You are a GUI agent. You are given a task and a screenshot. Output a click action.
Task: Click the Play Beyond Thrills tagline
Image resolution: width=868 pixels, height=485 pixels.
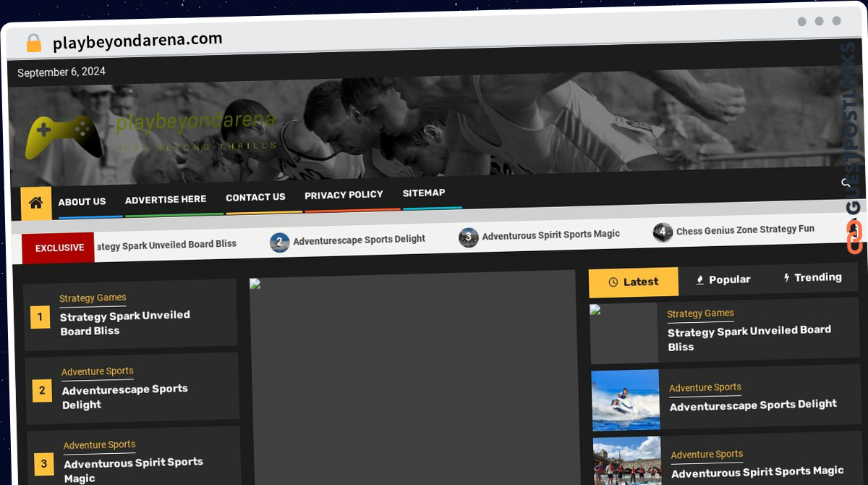pos(196,147)
